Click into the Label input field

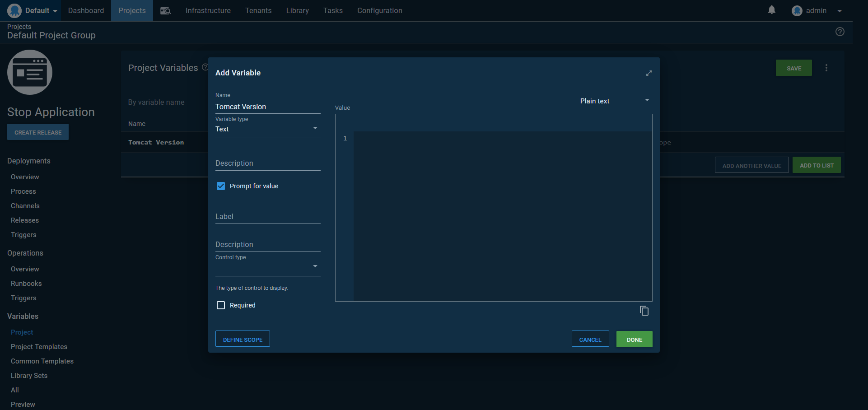[267, 217]
